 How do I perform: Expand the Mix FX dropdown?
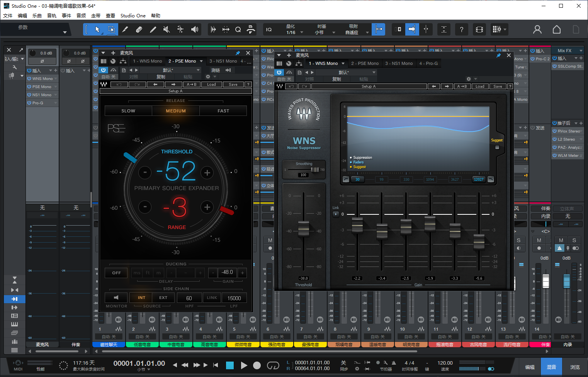pos(581,51)
